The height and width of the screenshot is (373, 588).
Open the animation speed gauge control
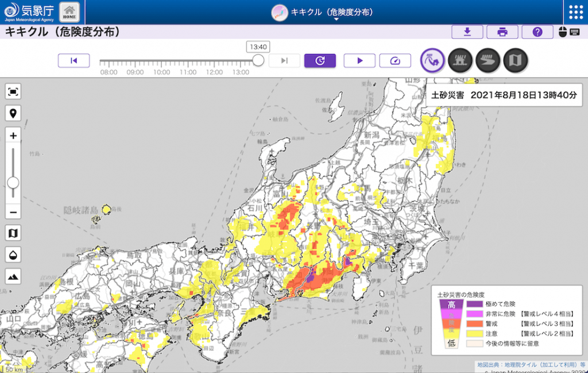coord(394,60)
